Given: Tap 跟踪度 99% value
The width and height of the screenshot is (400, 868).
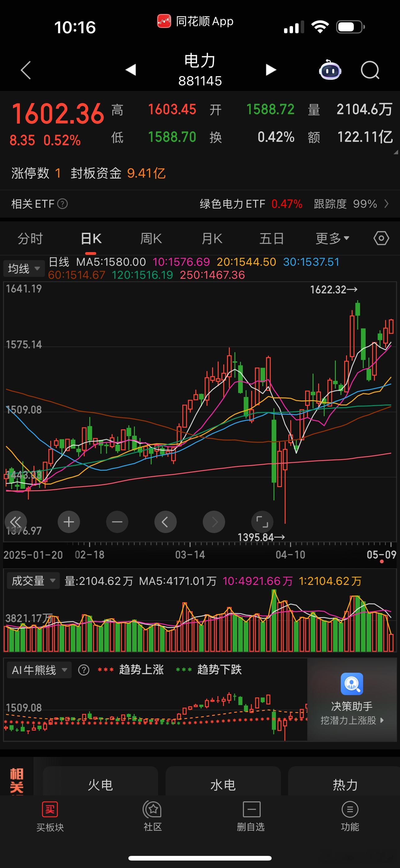Looking at the screenshot, I should 345,204.
